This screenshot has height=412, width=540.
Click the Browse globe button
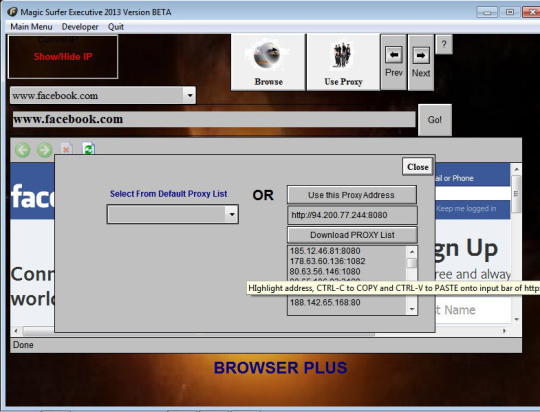tap(268, 62)
